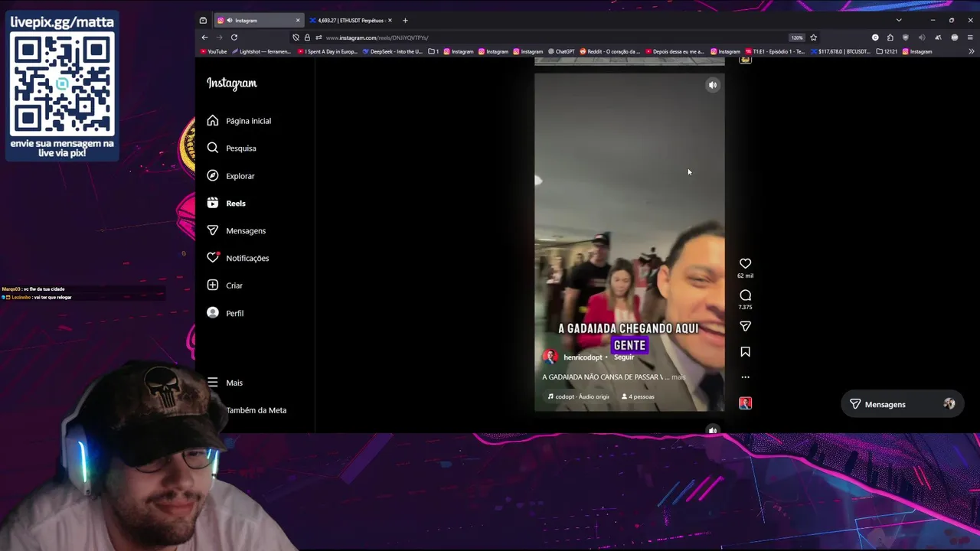Screen dimensions: 980x551
Task: Click avatar in floating Mensagens box
Action: [949, 404]
